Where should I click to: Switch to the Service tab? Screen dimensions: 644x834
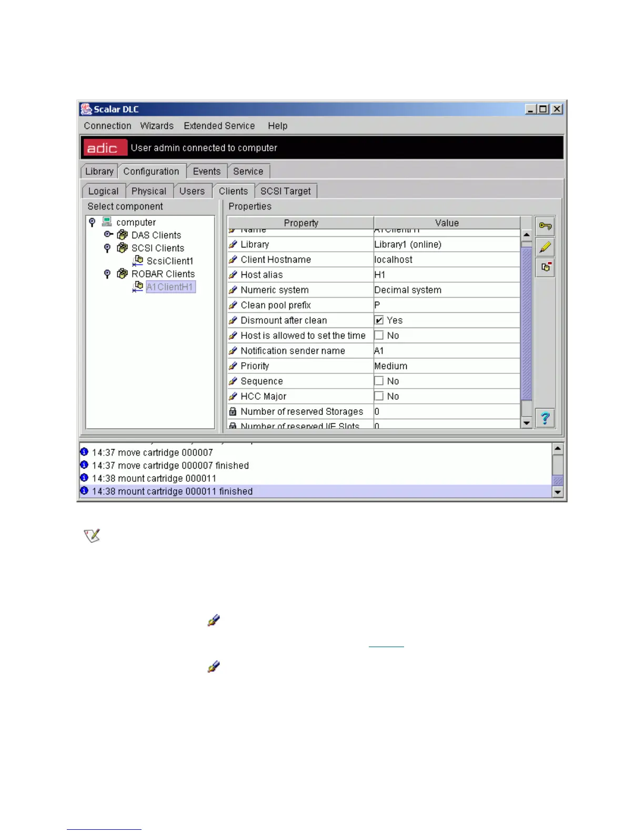248,172
